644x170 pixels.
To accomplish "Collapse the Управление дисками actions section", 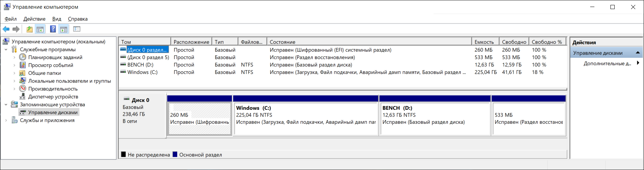I will coord(638,53).
